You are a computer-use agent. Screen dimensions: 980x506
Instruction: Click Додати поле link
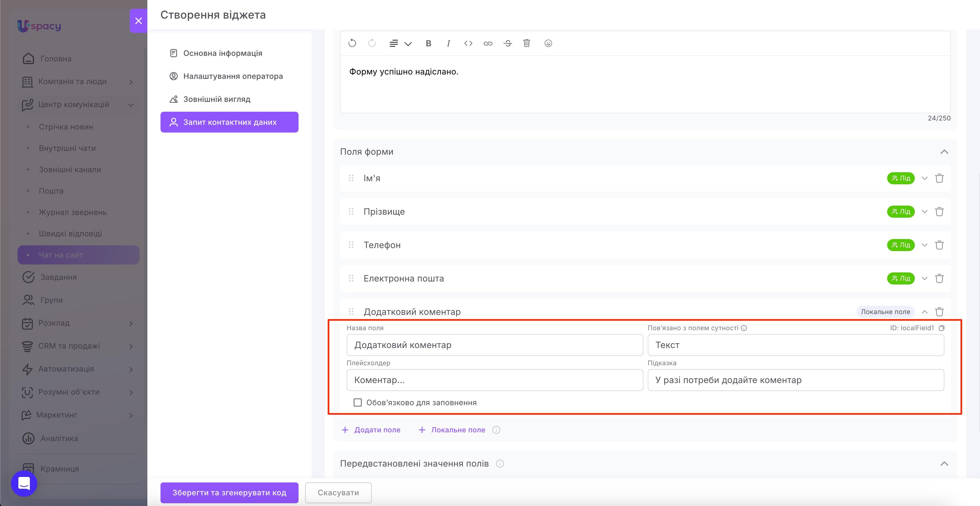(x=371, y=430)
